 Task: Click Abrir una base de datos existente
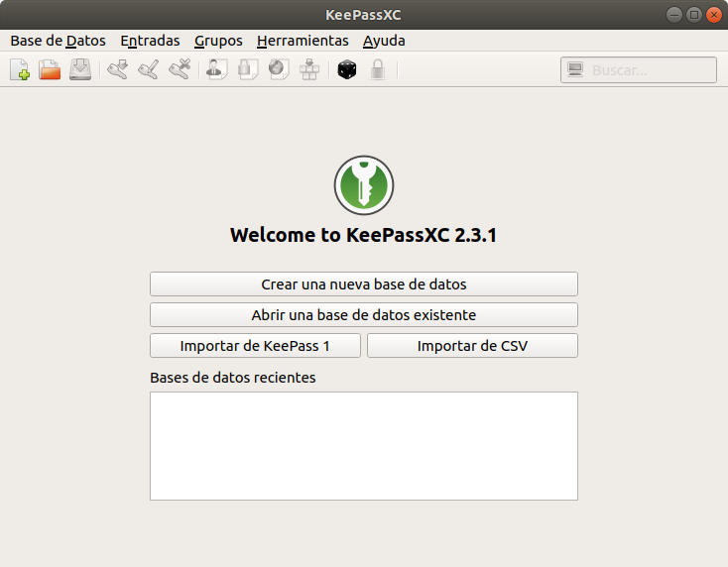363,315
